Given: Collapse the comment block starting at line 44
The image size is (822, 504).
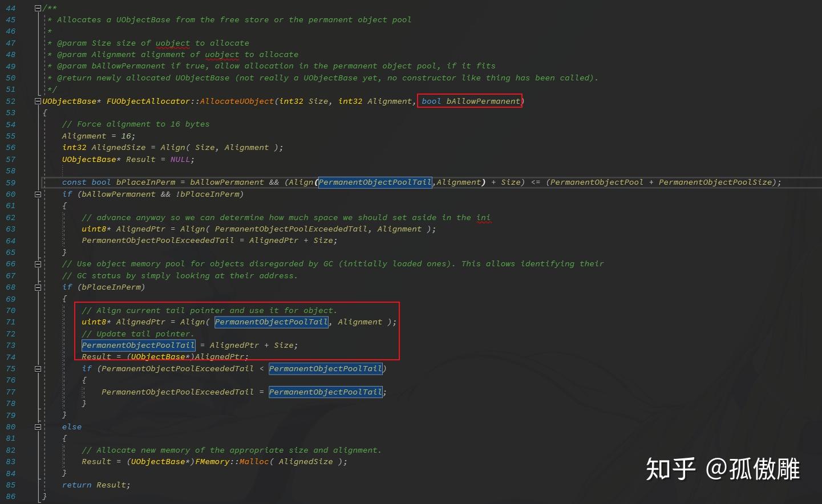Looking at the screenshot, I should tap(38, 8).
